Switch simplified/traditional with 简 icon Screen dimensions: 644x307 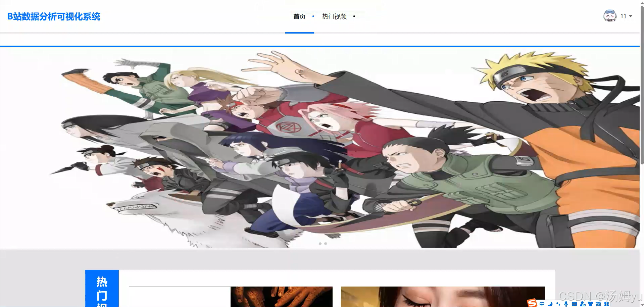599,304
